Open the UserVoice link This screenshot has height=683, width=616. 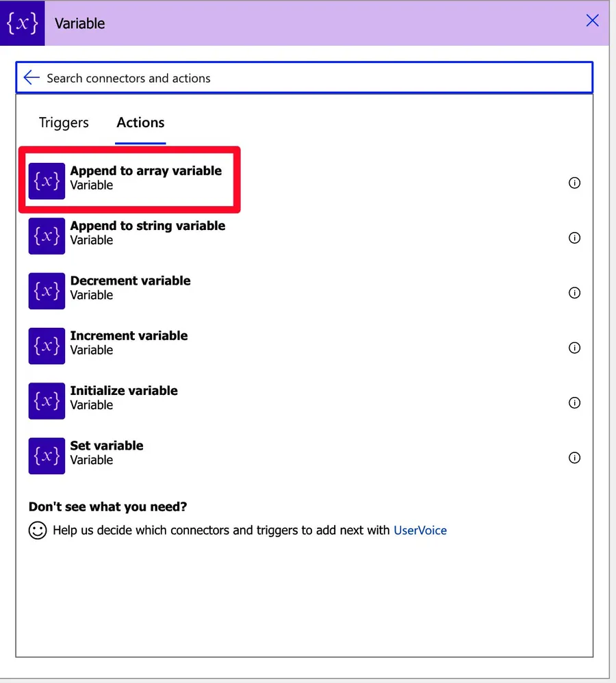(420, 530)
